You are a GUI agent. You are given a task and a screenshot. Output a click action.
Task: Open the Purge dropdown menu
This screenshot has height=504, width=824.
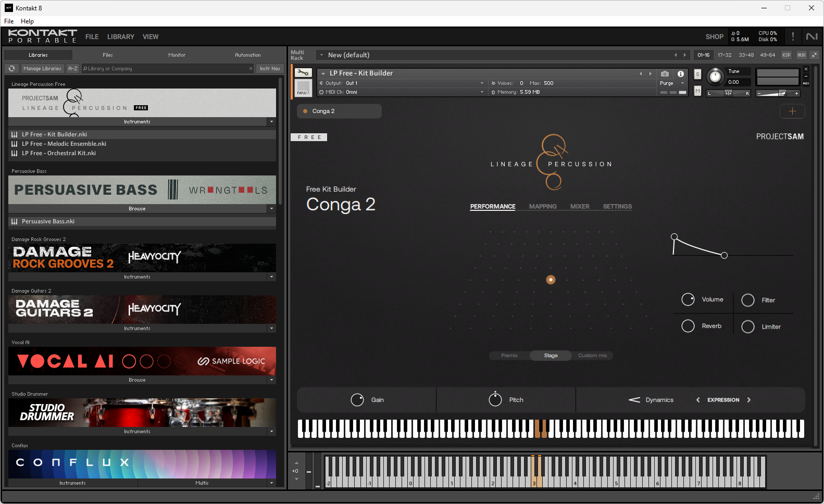(672, 83)
